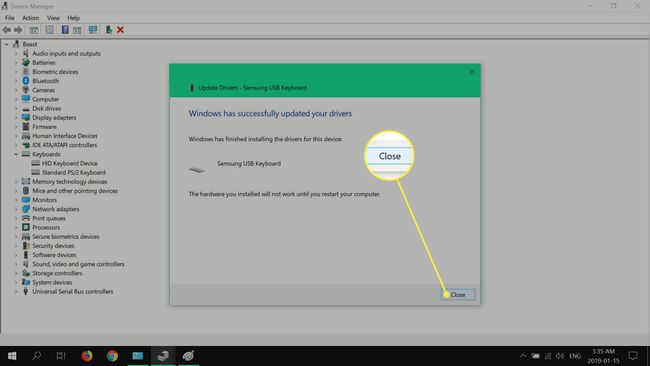
Task: Select Human Interface Devices
Action: coord(65,136)
